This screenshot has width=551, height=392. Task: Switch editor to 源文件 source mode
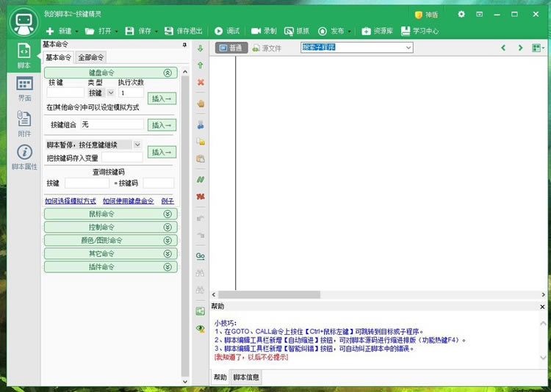[x=267, y=48]
